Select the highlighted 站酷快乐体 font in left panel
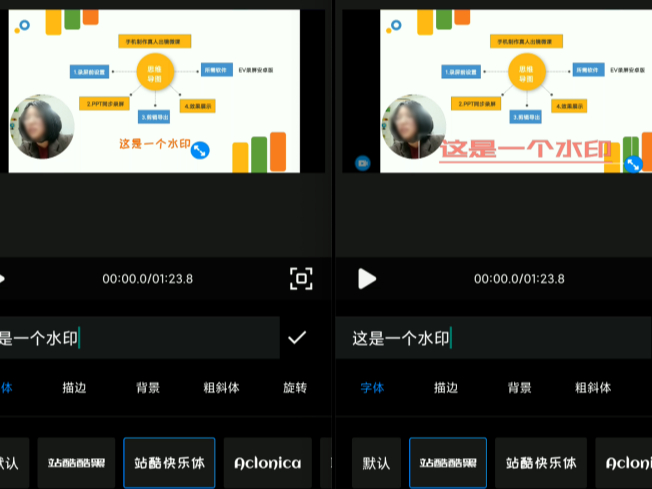The width and height of the screenshot is (652, 489). [169, 463]
